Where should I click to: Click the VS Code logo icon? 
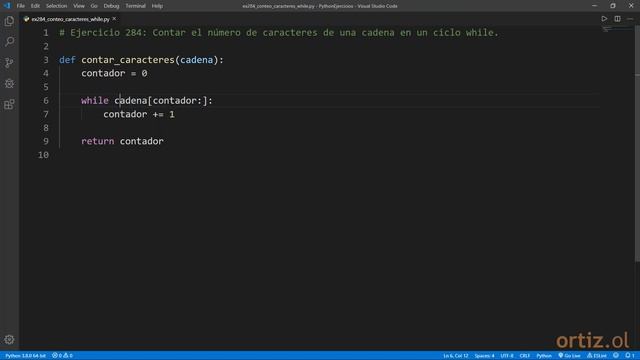click(x=7, y=6)
